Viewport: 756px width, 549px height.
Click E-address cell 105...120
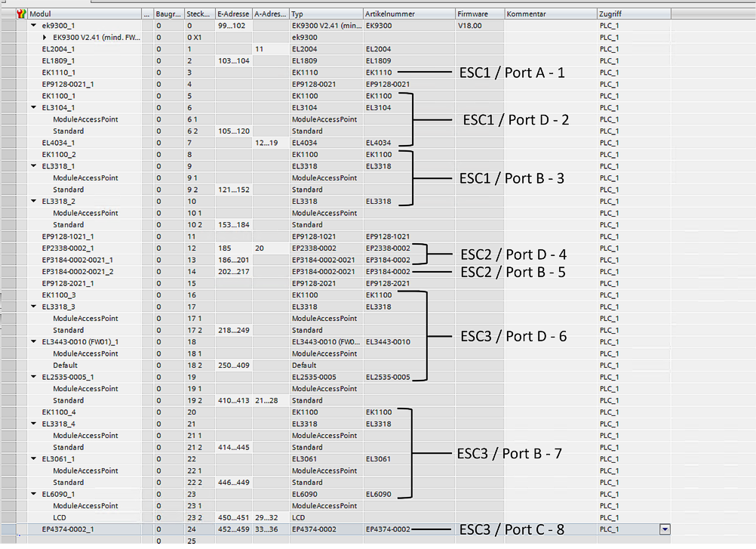234,131
